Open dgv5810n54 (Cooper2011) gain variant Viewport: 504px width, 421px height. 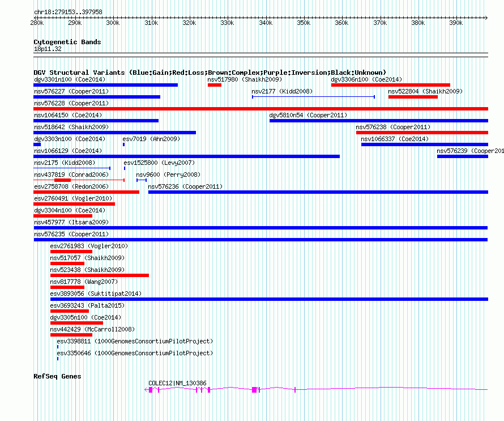tap(379, 121)
